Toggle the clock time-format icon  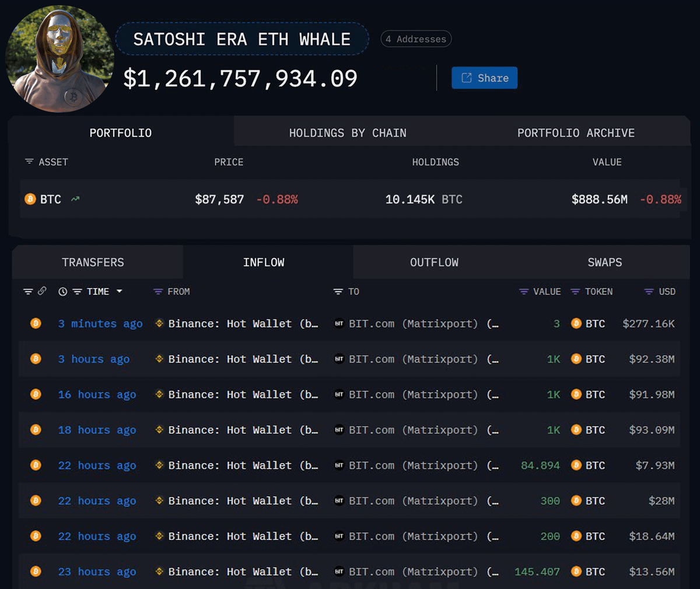point(62,292)
